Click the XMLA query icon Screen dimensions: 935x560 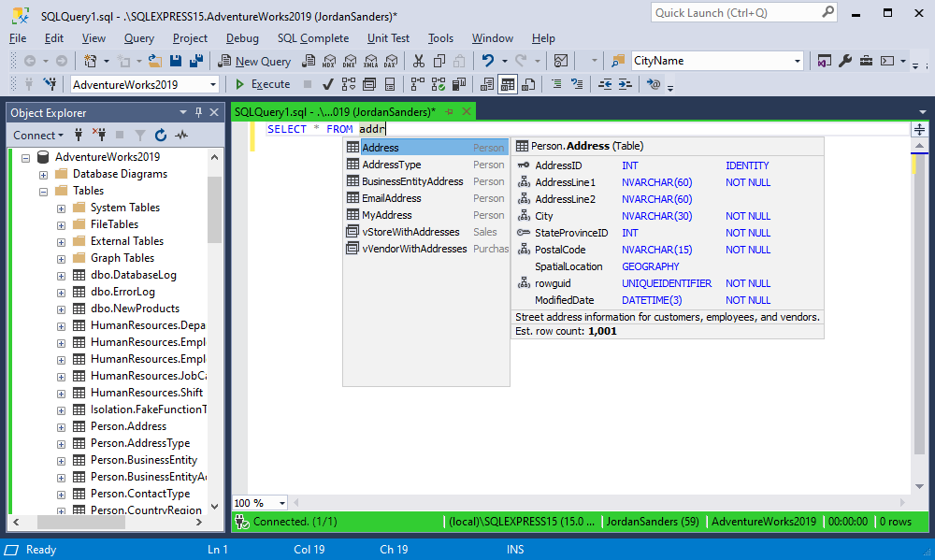(370, 61)
